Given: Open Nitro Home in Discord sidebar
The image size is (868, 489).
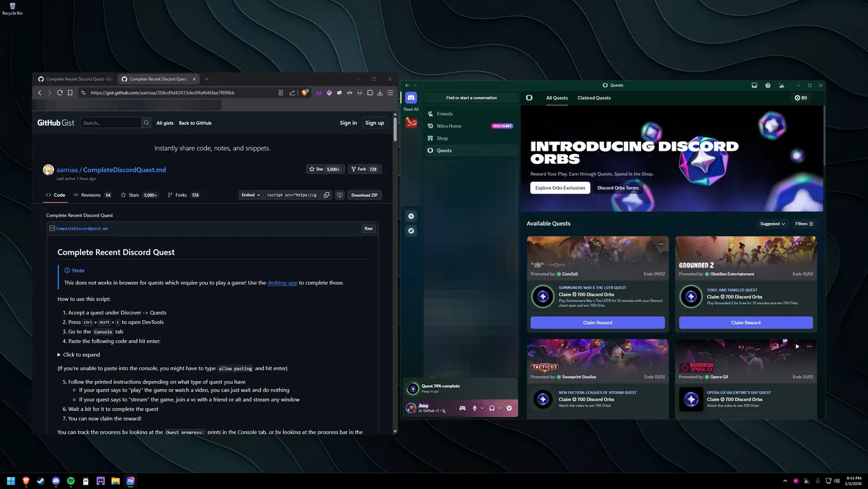Looking at the screenshot, I should point(471,126).
